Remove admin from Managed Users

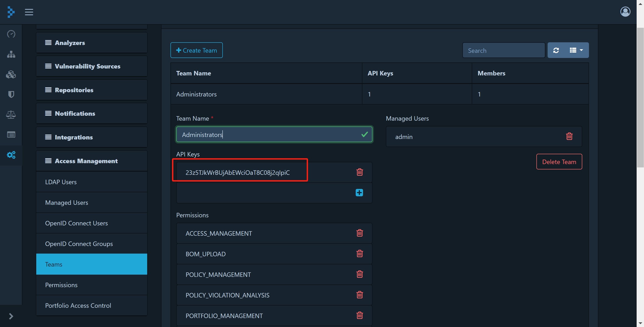(569, 136)
